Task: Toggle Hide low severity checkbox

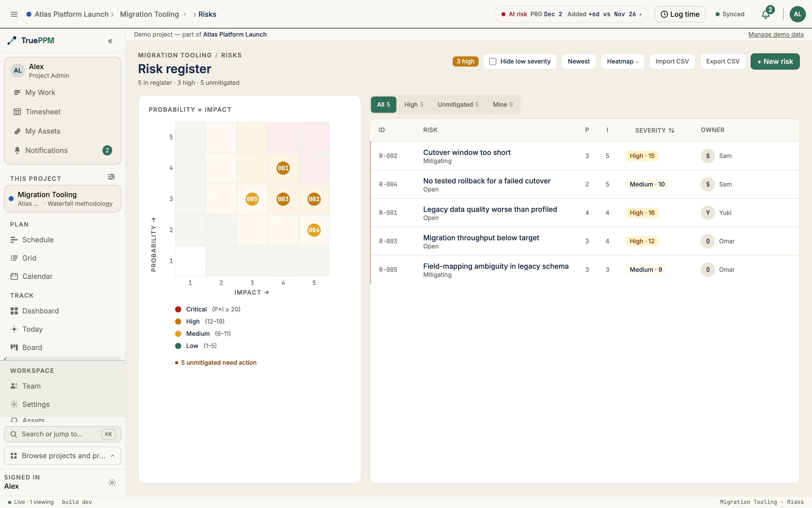Action: tap(493, 61)
